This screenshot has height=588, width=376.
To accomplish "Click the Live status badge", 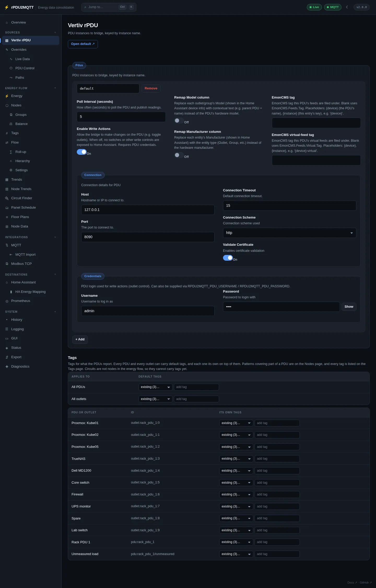I will 314,7.
